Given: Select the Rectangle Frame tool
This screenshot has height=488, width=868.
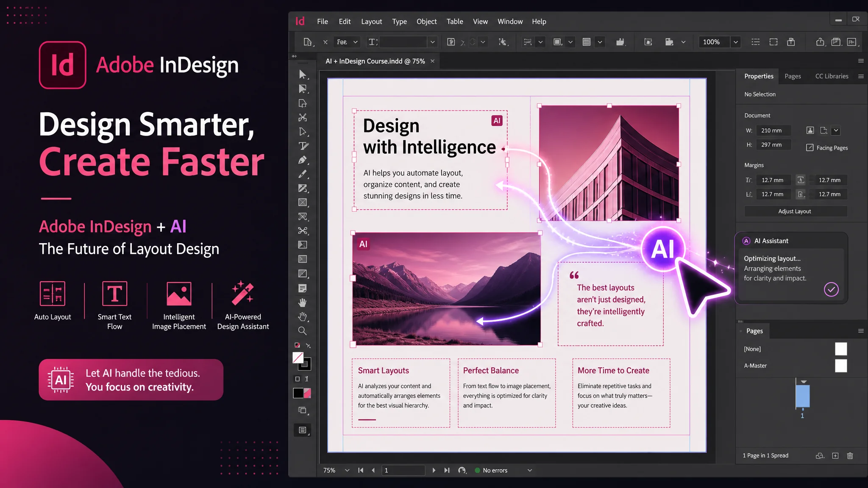Looking at the screenshot, I should [x=303, y=202].
